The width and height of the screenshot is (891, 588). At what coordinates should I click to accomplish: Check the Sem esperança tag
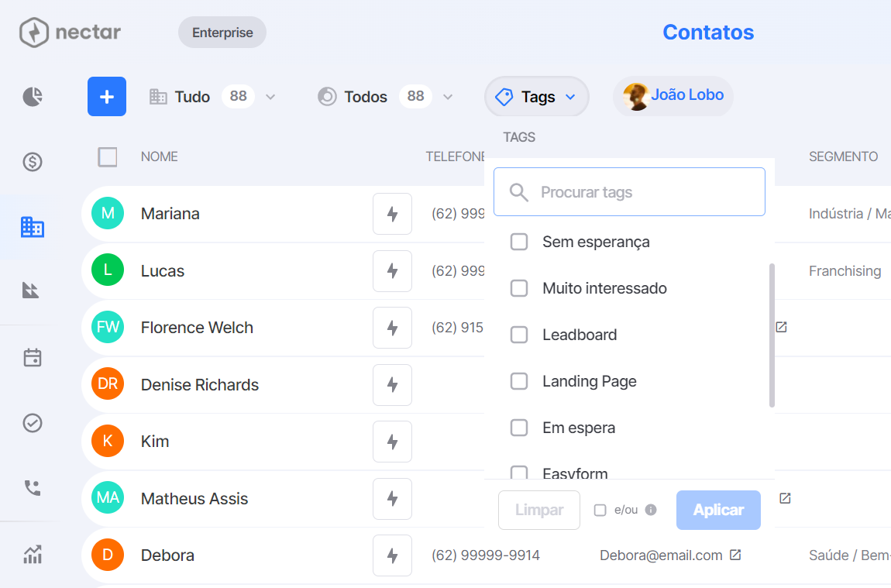point(519,242)
